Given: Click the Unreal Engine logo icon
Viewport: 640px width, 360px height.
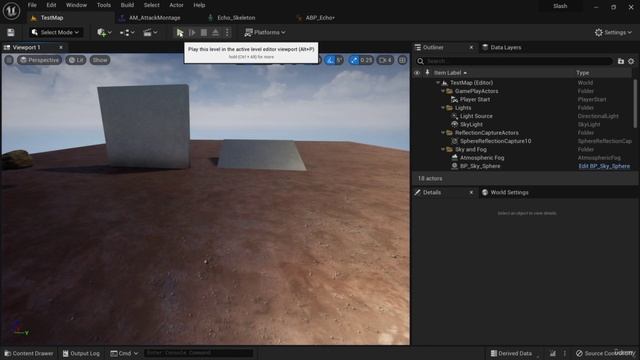Looking at the screenshot, I should (x=11, y=11).
